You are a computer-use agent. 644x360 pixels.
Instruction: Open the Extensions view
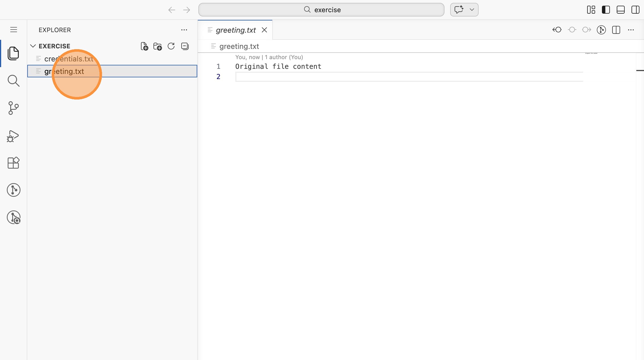13,163
